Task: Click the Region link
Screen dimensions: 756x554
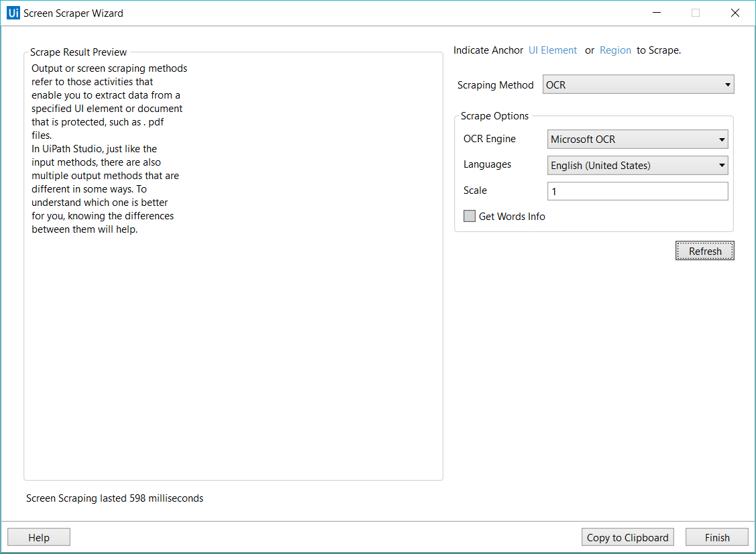Action: 615,50
